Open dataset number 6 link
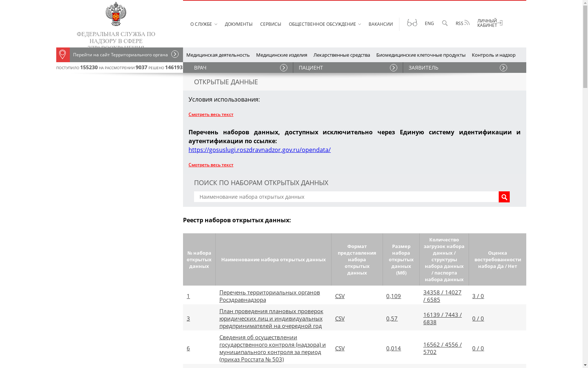Image resolution: width=588 pixels, height=368 pixels. (188, 348)
